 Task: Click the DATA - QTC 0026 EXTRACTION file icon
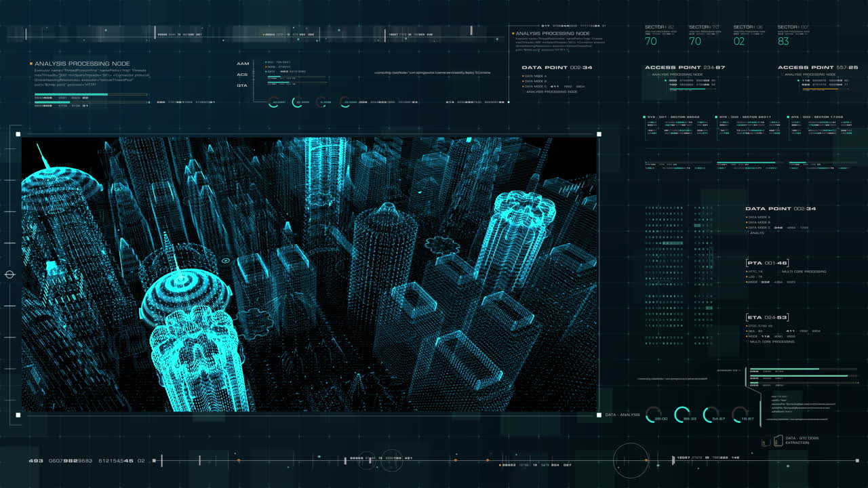click(x=778, y=441)
